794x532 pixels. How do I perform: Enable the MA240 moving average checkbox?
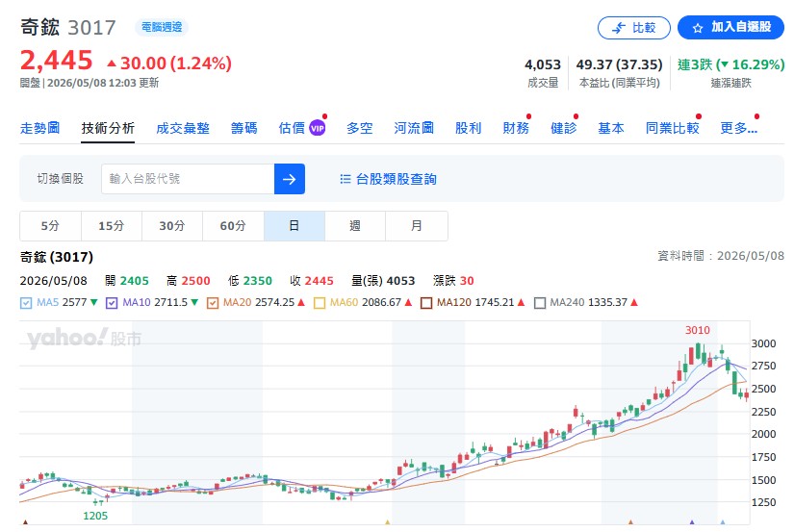click(540, 303)
